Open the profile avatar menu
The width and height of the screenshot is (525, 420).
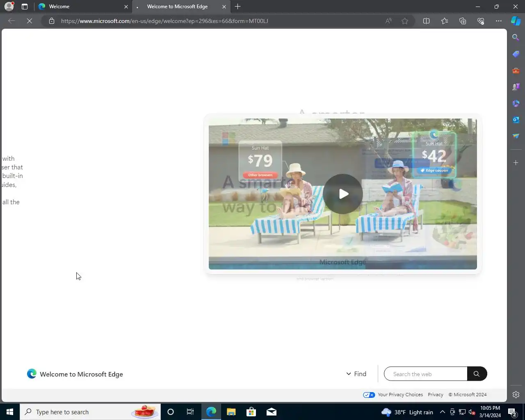[9, 7]
